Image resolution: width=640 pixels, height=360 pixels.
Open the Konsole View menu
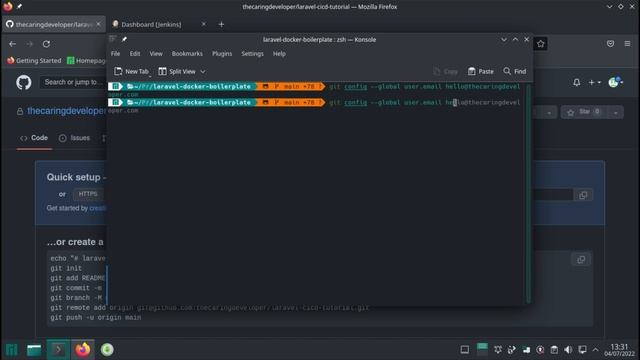point(156,54)
